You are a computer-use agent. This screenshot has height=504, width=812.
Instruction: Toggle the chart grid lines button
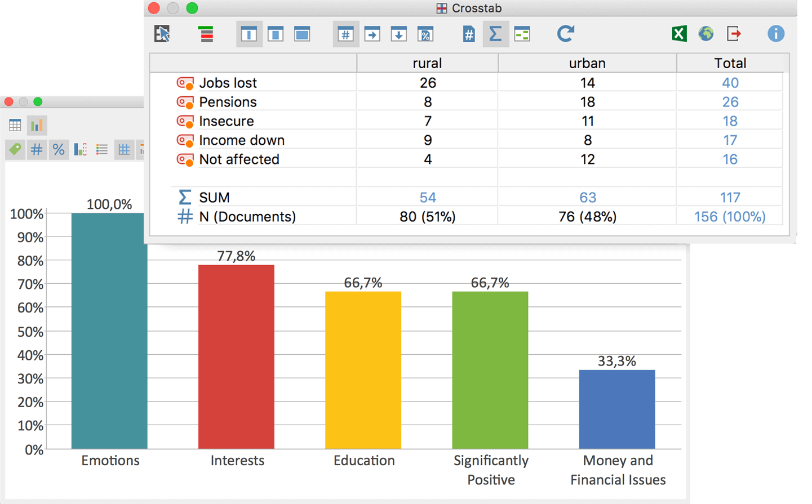click(123, 150)
